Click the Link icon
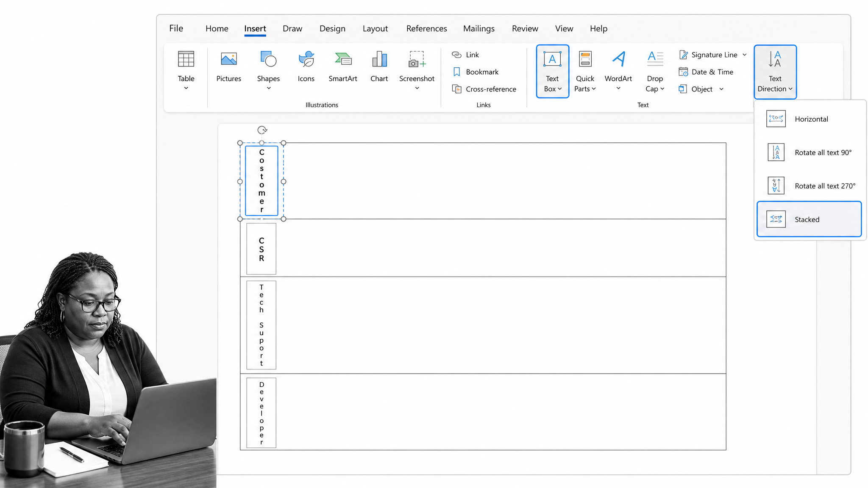The image size is (868, 488). 456,55
